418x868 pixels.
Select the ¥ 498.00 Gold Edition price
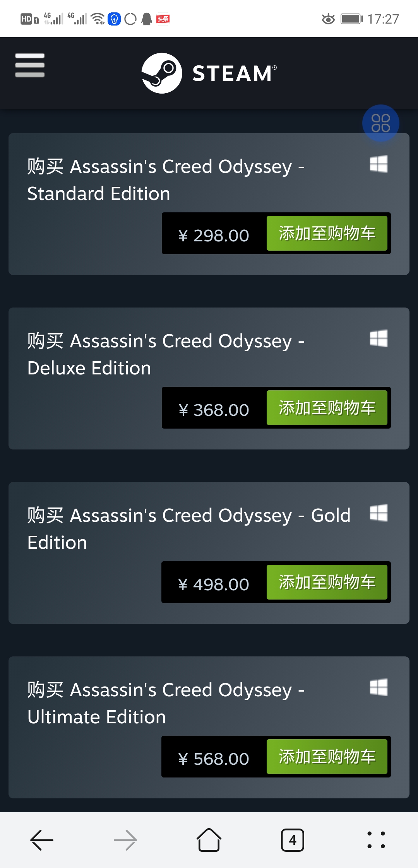[214, 584]
